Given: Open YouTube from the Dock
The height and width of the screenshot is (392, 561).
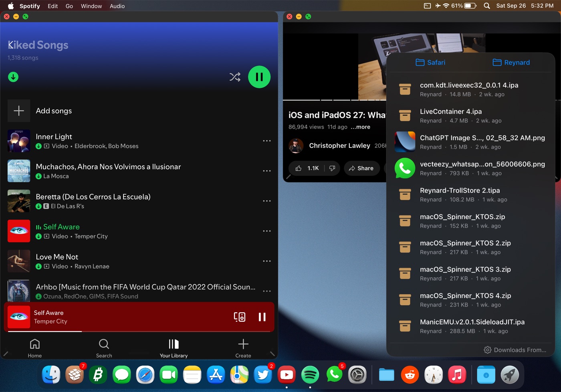Looking at the screenshot, I should [287, 375].
